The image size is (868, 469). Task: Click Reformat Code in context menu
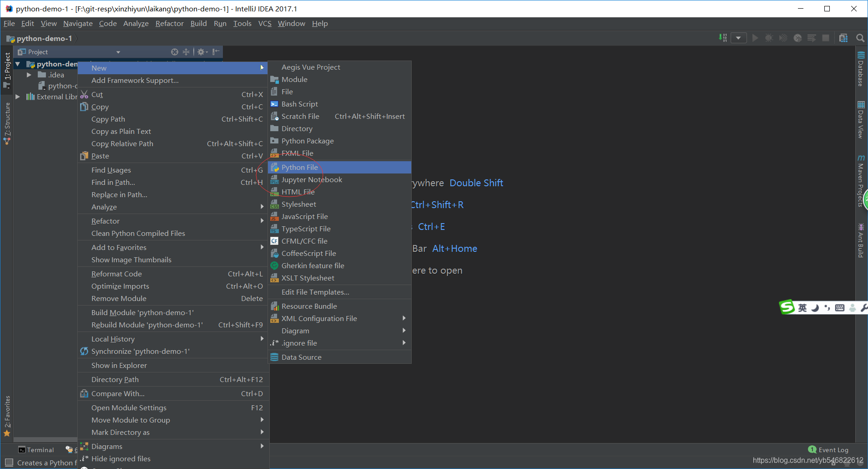click(x=173, y=274)
